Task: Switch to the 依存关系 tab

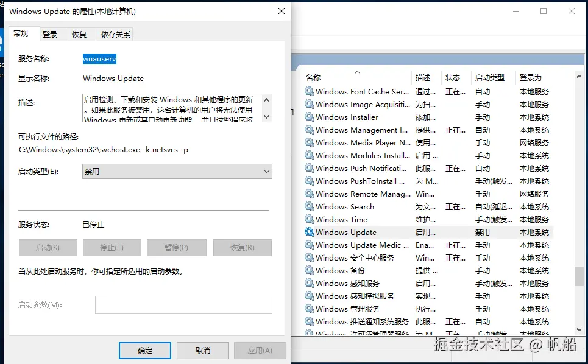Action: (116, 35)
